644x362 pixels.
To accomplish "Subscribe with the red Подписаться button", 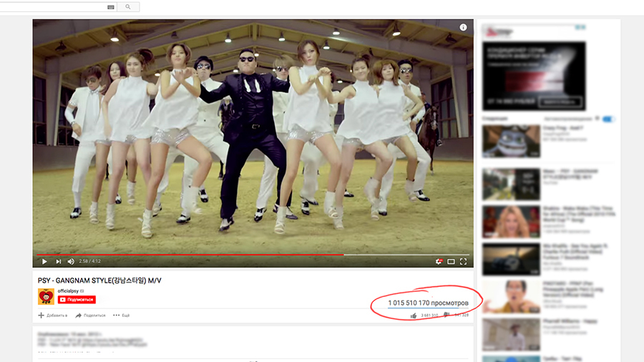I will (77, 300).
